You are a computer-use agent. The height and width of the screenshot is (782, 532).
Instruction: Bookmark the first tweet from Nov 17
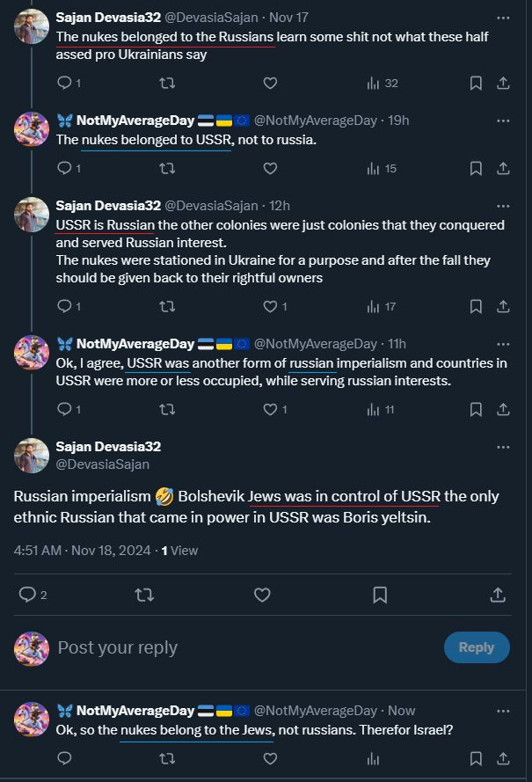[476, 84]
